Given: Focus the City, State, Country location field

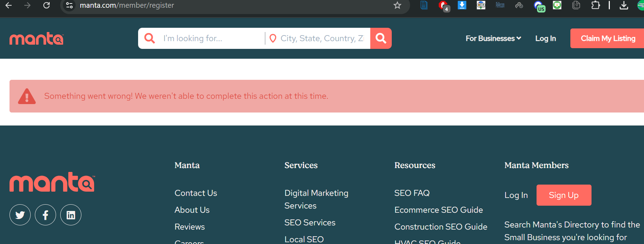Looking at the screenshot, I should (x=322, y=38).
